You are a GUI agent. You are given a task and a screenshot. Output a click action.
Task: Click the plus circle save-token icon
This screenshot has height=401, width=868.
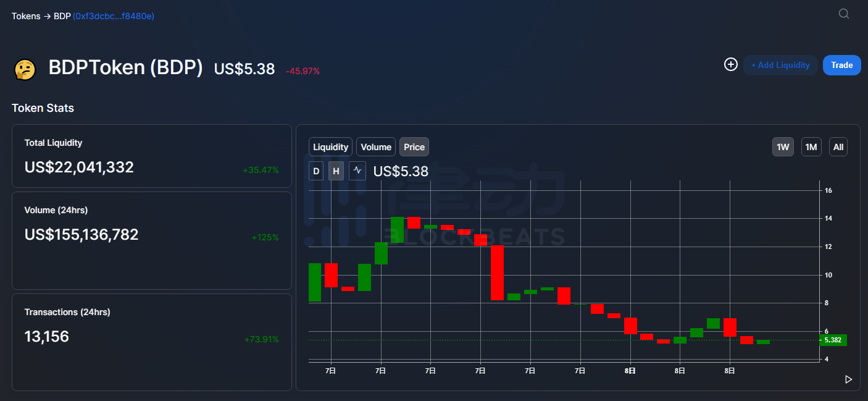coord(731,65)
